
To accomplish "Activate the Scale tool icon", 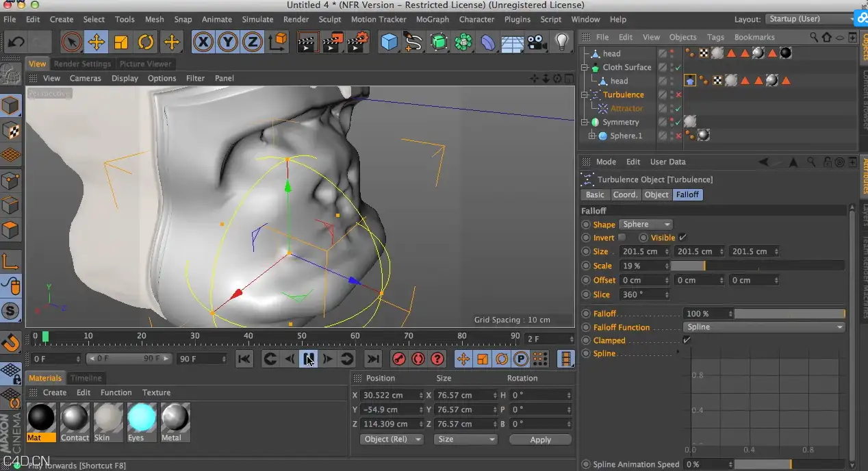I will (x=121, y=42).
